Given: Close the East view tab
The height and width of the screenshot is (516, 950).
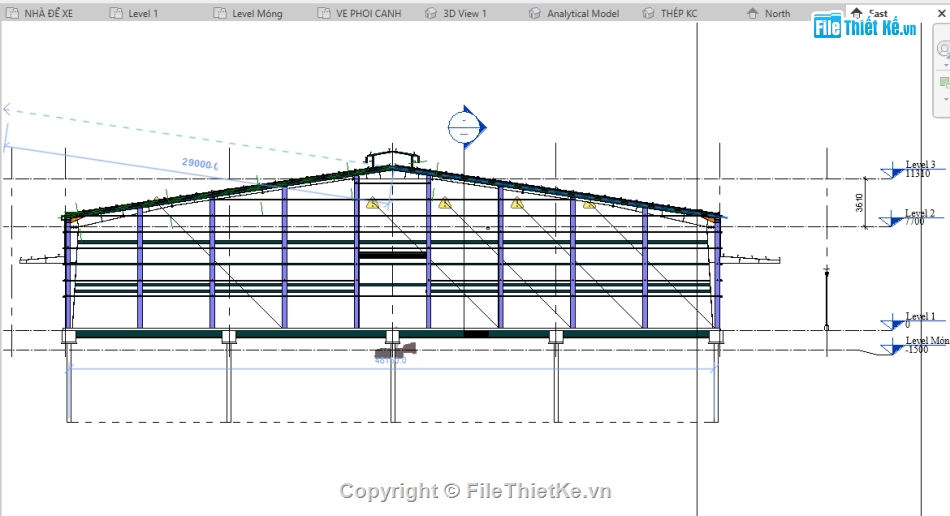Looking at the screenshot, I should (x=942, y=13).
